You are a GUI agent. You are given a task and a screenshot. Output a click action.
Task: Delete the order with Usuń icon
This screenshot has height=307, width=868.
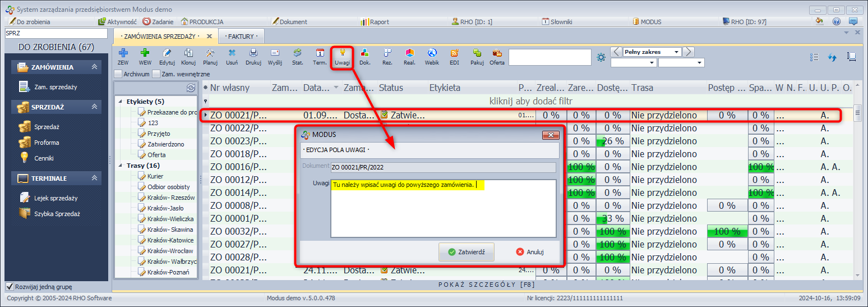(x=232, y=56)
